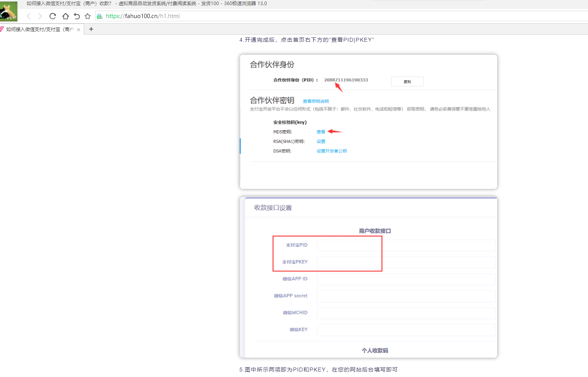Click the 支付宝PKEY input field
This screenshot has height=377, width=588.
pyautogui.click(x=406, y=262)
